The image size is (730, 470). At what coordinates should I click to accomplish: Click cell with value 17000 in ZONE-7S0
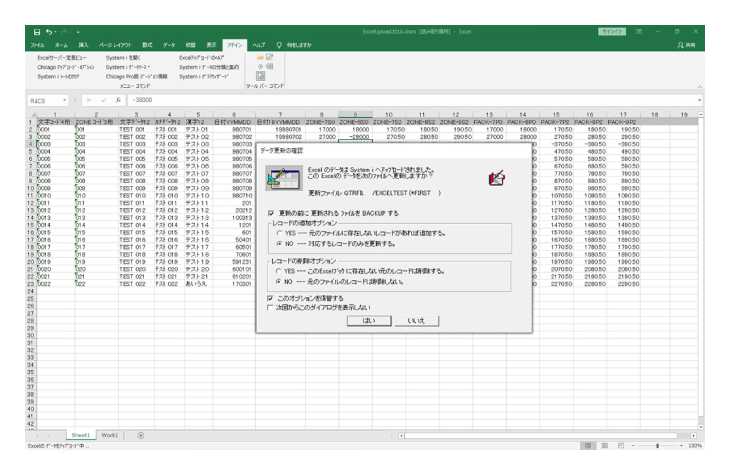(x=321, y=129)
